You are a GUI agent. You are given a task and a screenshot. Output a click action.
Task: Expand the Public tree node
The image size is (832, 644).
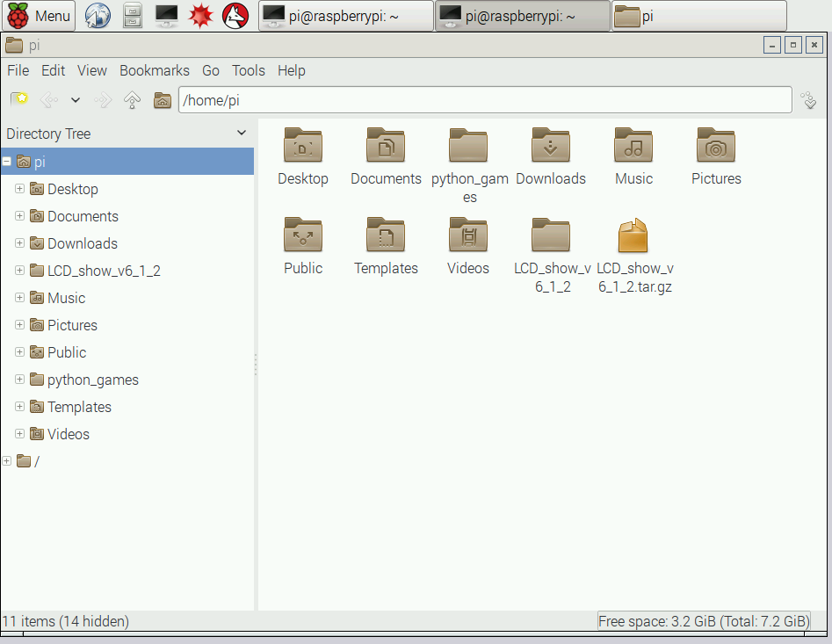pyautogui.click(x=19, y=351)
